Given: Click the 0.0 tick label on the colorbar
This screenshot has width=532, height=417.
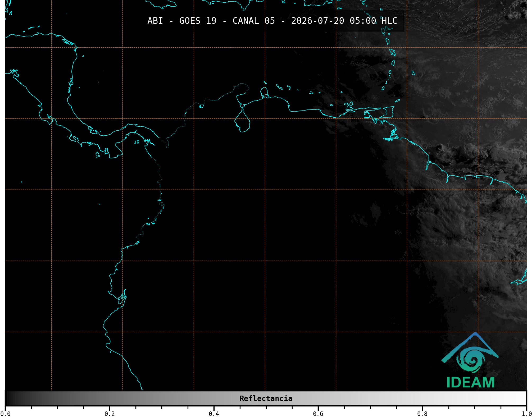Looking at the screenshot, I should pos(5,414).
